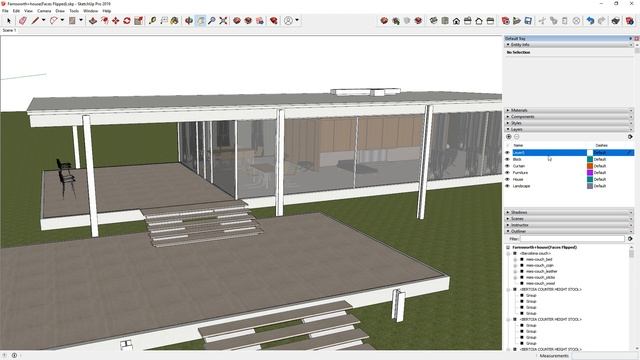The width and height of the screenshot is (640, 360).
Task: Hide the Block layer
Action: [x=508, y=159]
